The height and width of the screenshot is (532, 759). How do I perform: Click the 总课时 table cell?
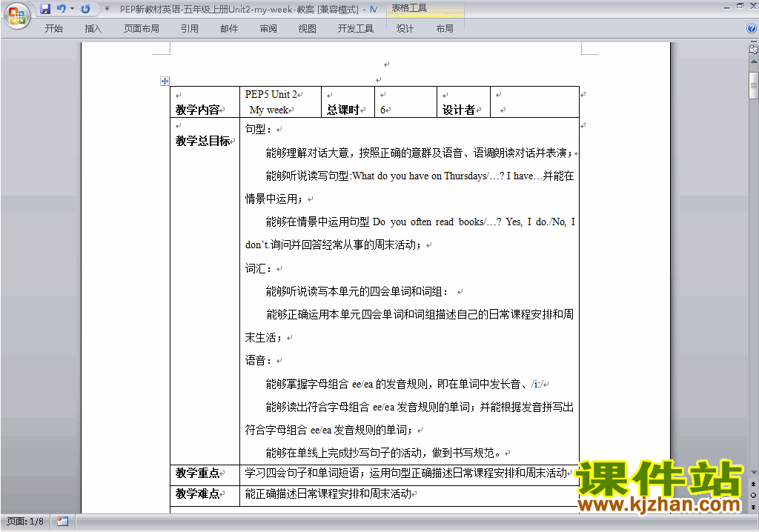(x=348, y=102)
